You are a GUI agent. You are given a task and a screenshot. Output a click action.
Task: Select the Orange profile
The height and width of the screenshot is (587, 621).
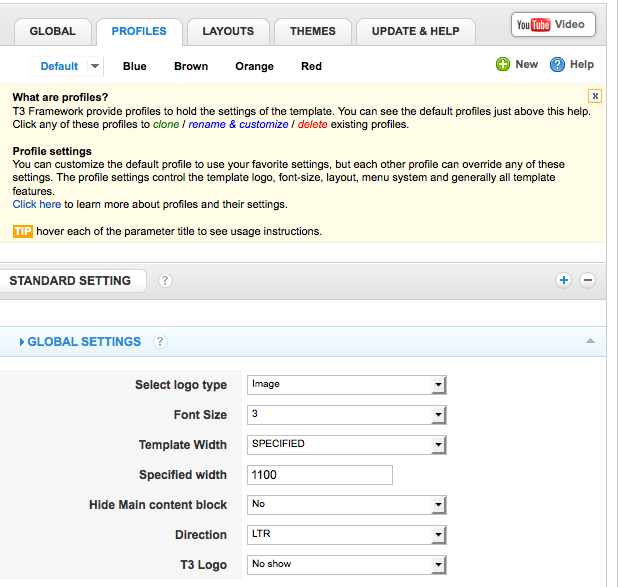pos(254,67)
